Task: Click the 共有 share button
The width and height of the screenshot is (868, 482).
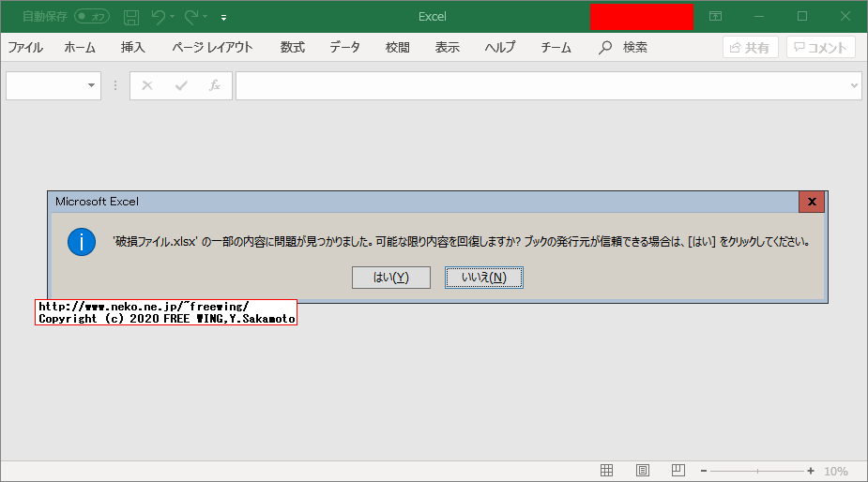Action: click(750, 48)
